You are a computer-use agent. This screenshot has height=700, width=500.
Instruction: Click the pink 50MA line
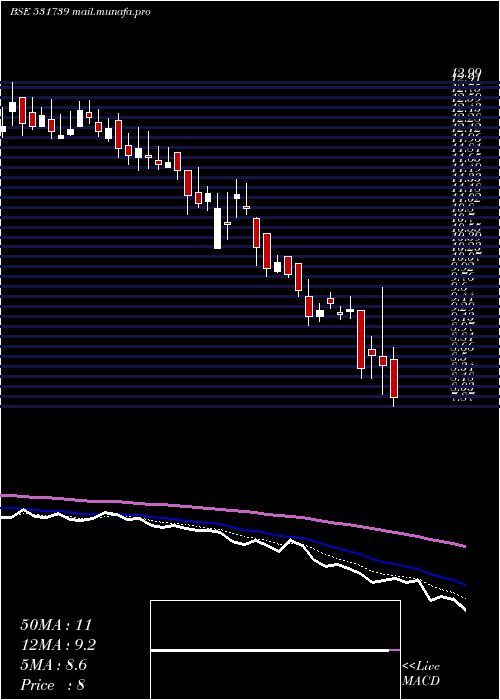click(x=232, y=510)
